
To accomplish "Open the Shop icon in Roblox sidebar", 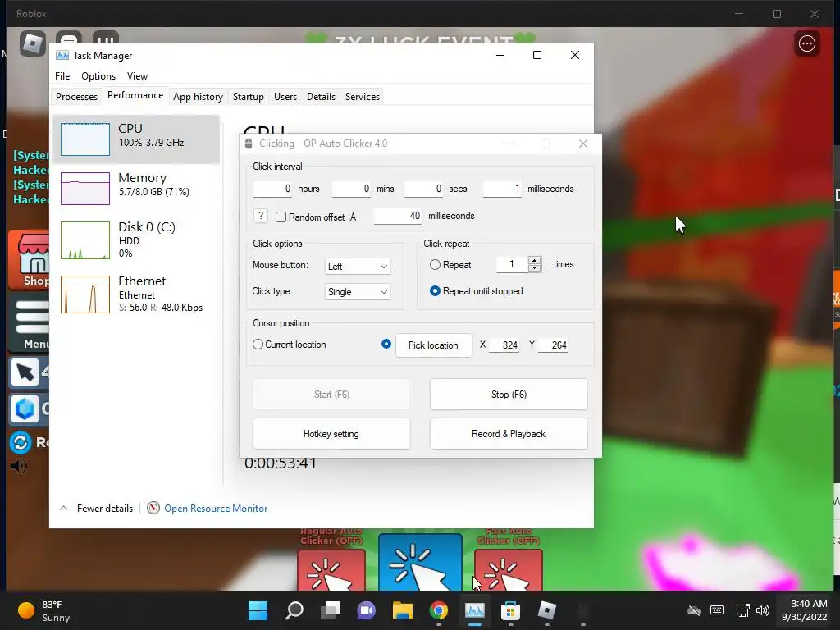I will pos(30,260).
